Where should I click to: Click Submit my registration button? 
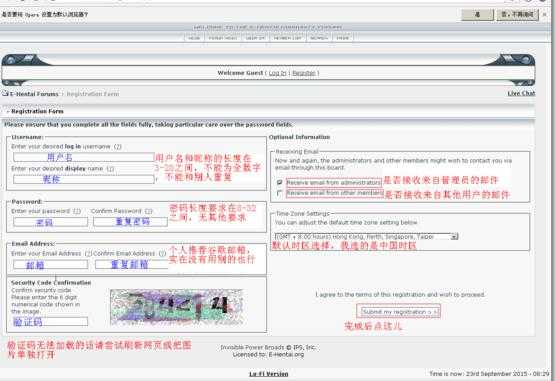click(399, 311)
